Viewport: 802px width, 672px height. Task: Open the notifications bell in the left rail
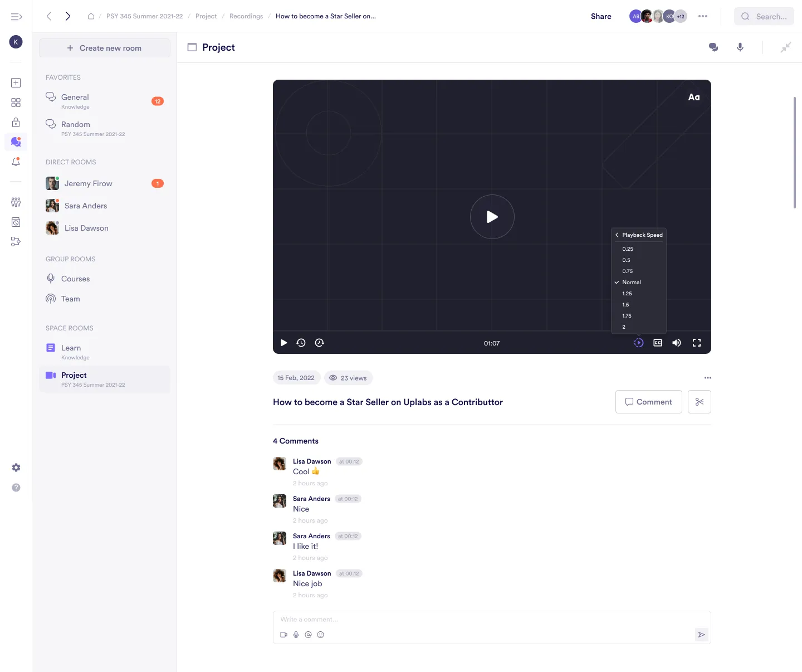pyautogui.click(x=16, y=162)
